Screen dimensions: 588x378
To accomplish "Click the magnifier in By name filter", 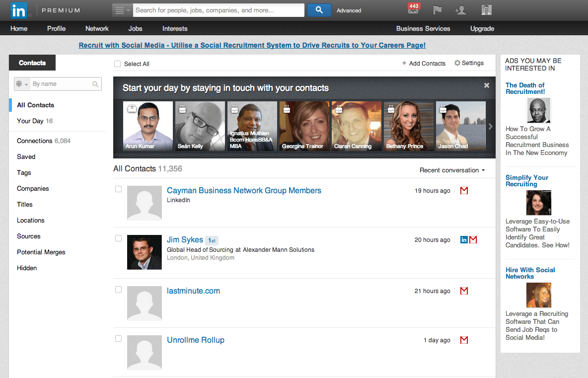I will coord(95,84).
